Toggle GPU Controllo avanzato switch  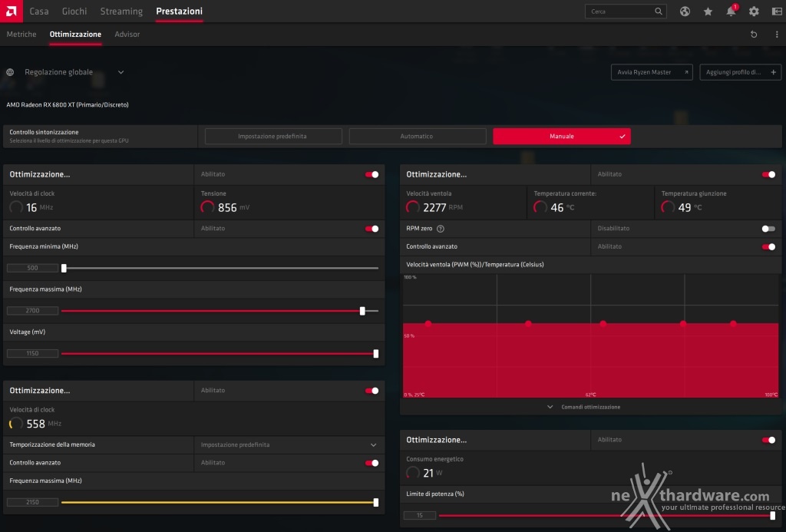(x=372, y=229)
